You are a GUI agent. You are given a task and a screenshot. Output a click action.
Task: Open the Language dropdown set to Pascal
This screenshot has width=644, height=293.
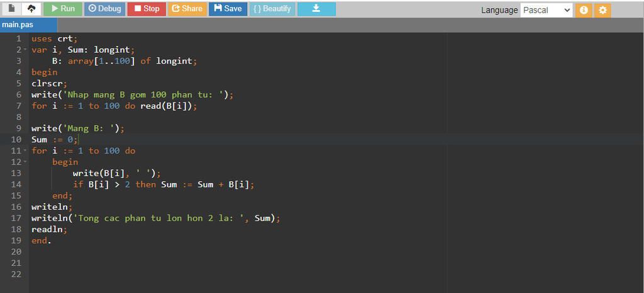547,10
